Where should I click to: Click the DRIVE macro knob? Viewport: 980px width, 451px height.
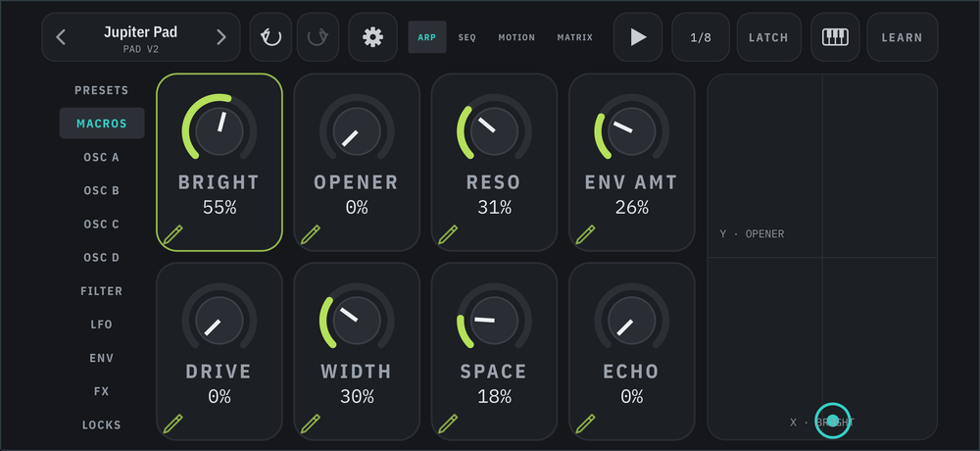point(220,321)
